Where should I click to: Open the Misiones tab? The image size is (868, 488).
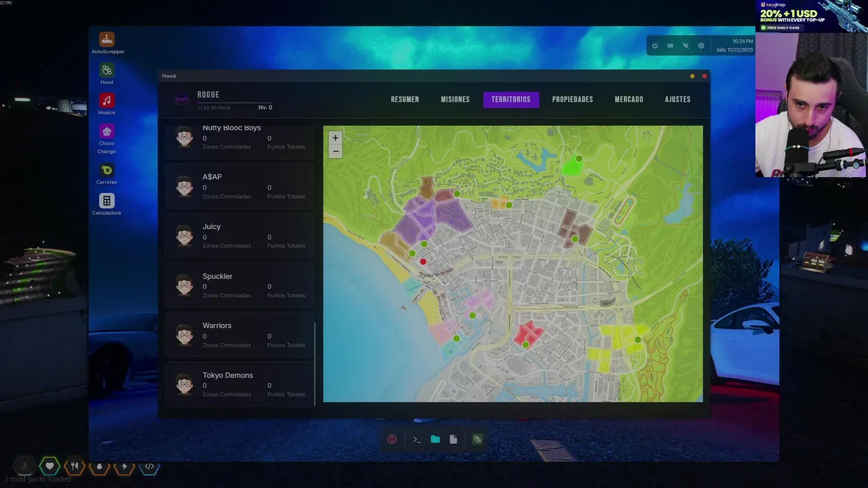(x=455, y=100)
